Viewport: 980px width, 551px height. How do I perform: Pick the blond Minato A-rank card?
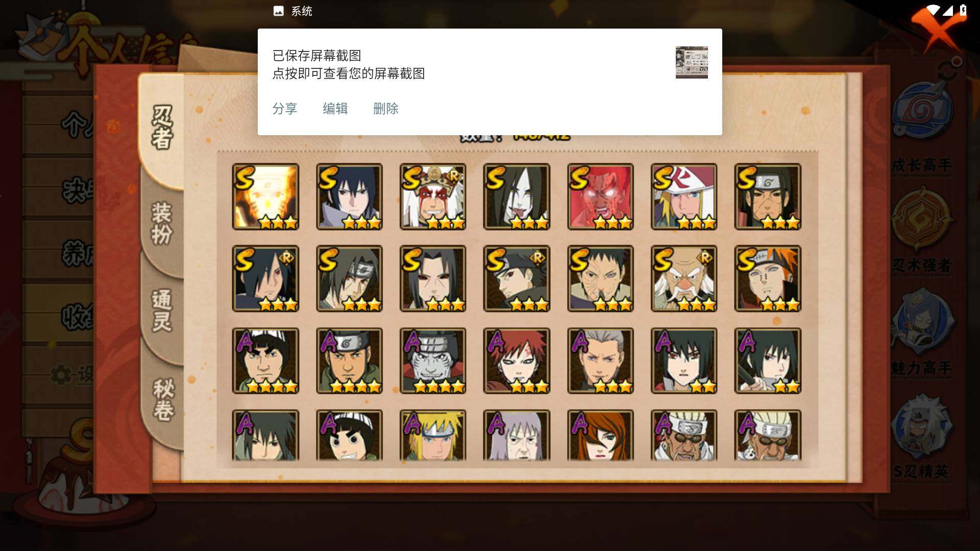[433, 435]
